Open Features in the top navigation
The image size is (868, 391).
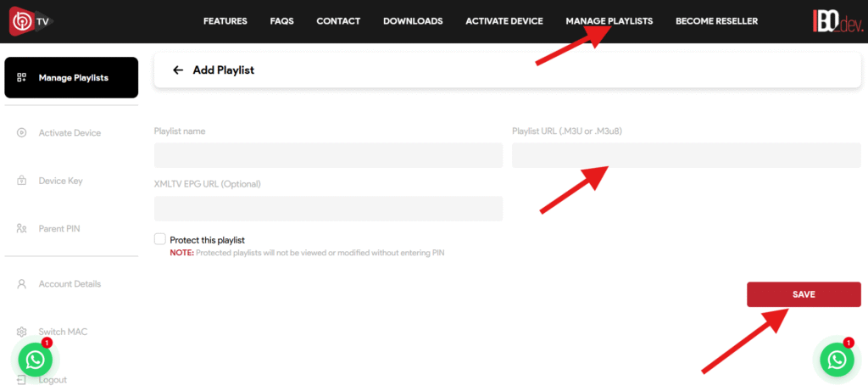click(x=225, y=21)
